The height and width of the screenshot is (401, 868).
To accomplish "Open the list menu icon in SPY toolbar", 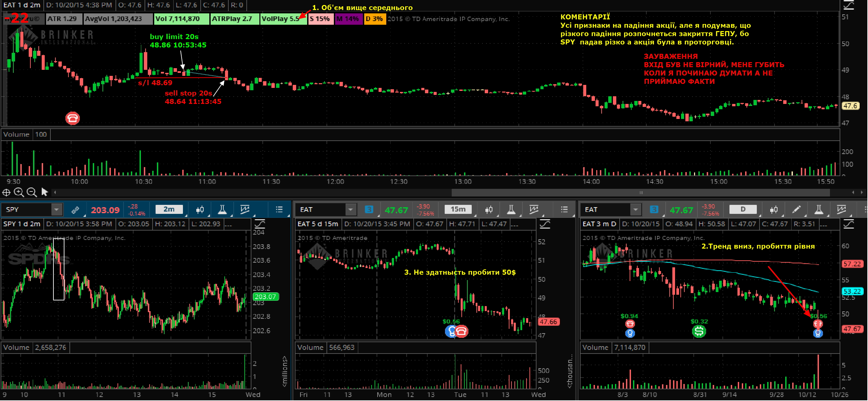I will tap(279, 210).
